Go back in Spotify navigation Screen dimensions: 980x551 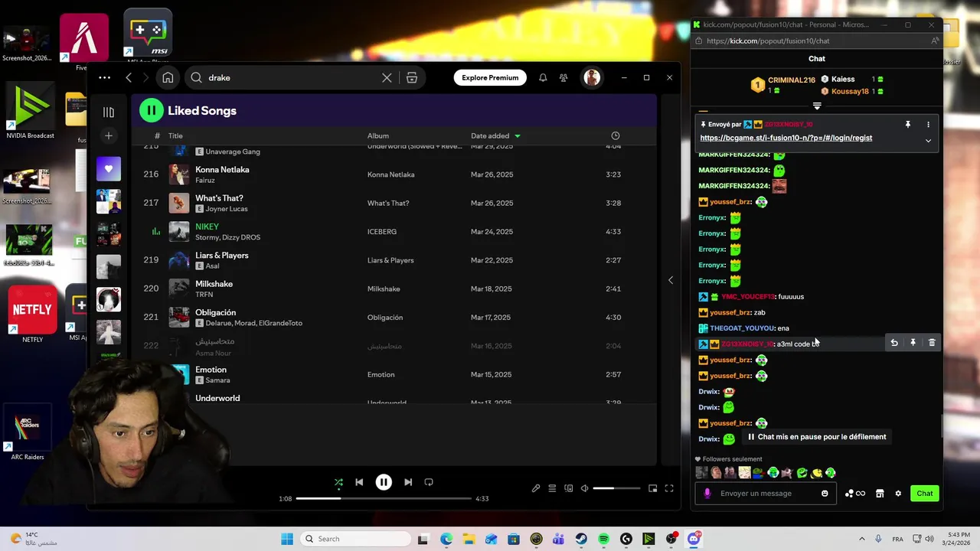point(129,77)
